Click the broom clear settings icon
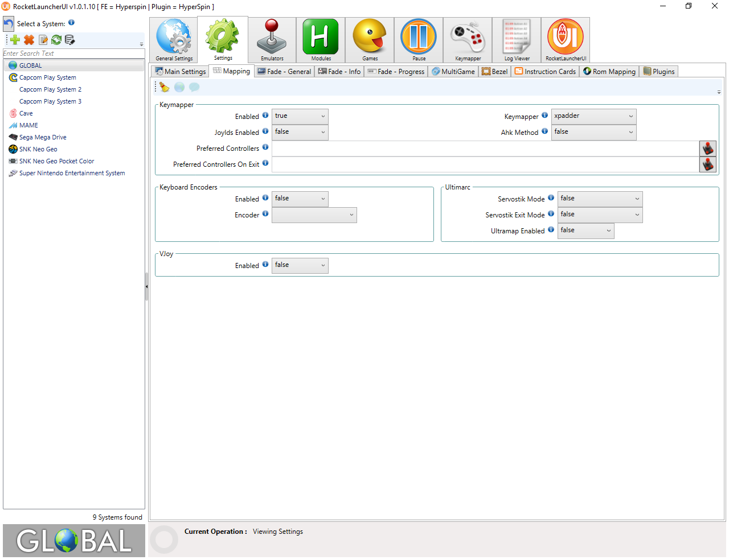Viewport: 729px width, 560px height. 165,87
